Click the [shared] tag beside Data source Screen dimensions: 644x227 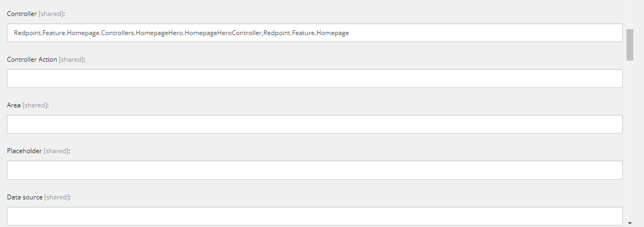(x=56, y=197)
